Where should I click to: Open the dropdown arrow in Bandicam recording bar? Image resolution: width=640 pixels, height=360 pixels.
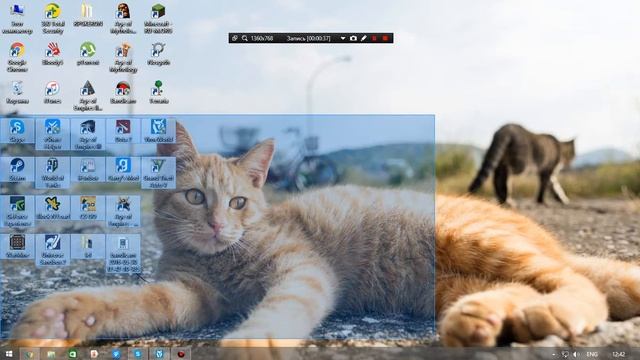(x=343, y=38)
